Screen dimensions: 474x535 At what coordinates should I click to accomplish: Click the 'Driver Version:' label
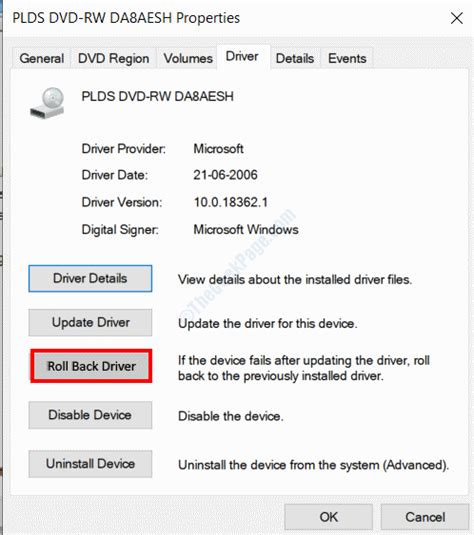(x=122, y=202)
